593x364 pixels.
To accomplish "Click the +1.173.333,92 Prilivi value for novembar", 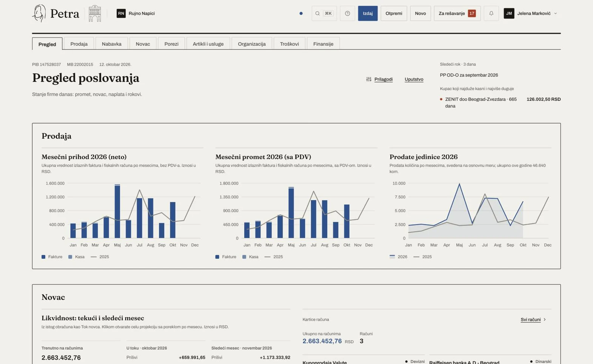I will pos(275,358).
